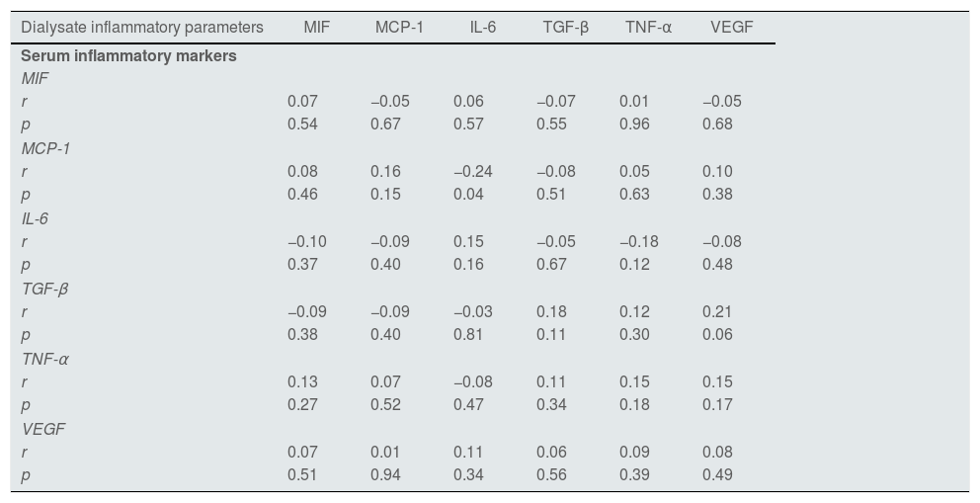Select the MCP-1 column header
Screen dimensions: 980x503
[399, 28]
